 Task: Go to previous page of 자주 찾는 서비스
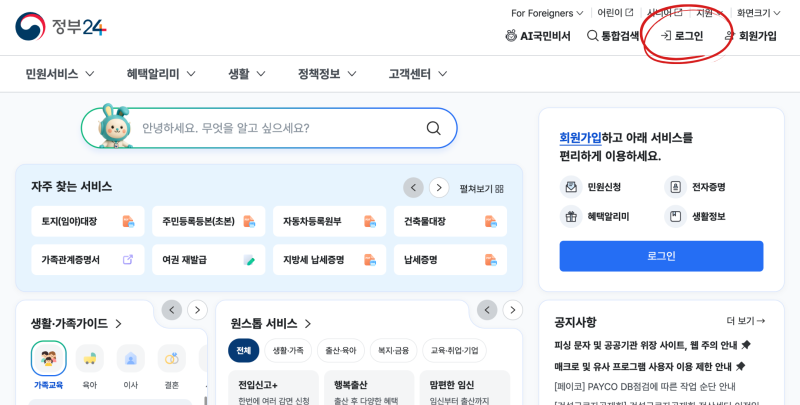pos(413,188)
